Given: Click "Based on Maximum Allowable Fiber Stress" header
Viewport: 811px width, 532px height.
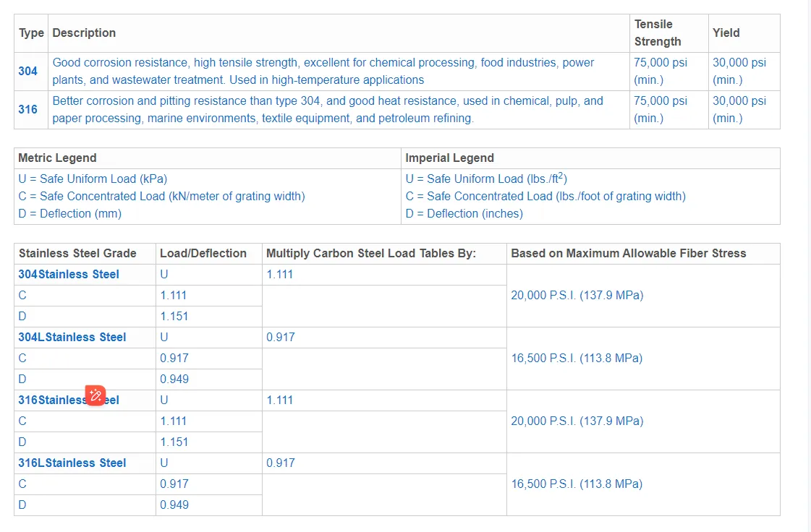Looking at the screenshot, I should 628,254.
